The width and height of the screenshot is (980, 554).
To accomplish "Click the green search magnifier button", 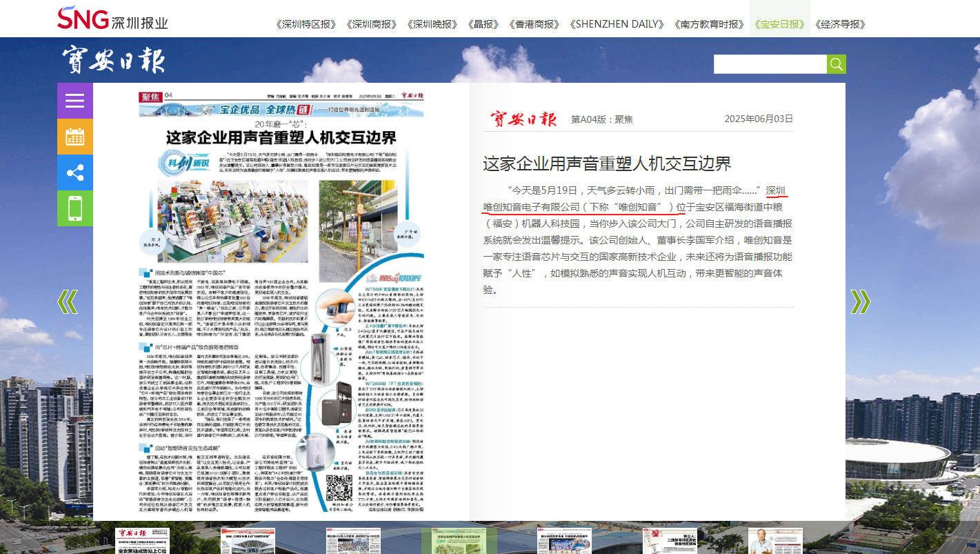I will coord(836,64).
